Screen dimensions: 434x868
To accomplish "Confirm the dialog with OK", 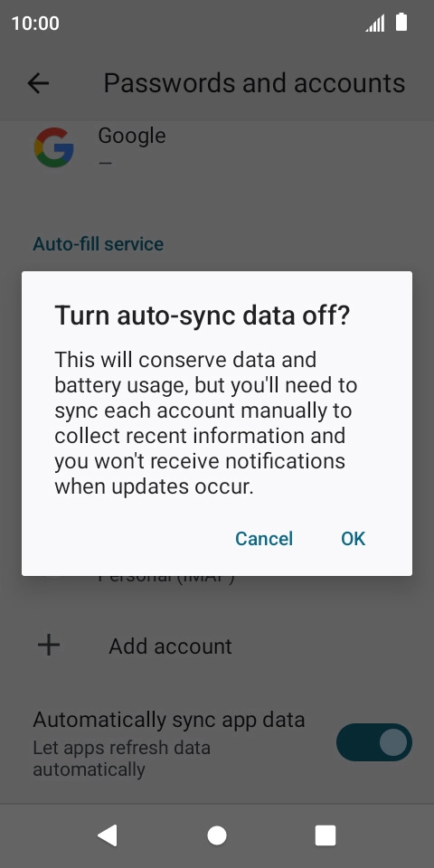I will point(354,539).
